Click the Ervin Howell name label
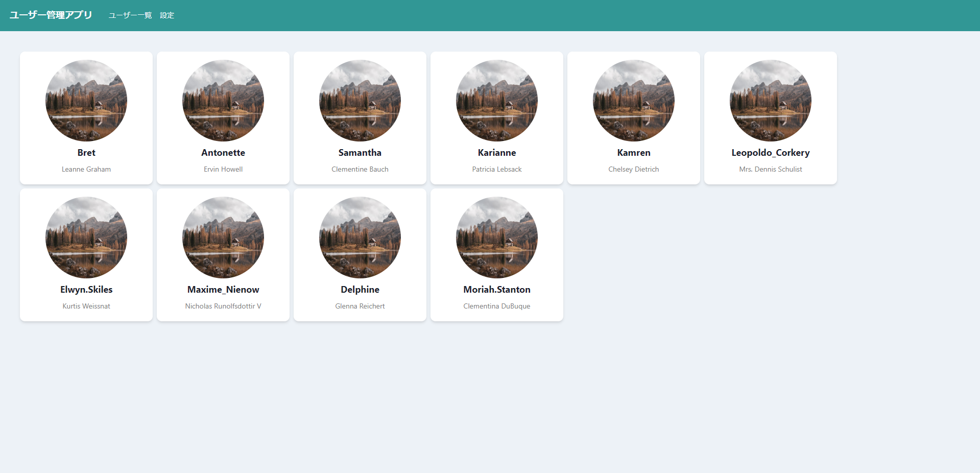Image resolution: width=980 pixels, height=473 pixels. click(x=223, y=169)
